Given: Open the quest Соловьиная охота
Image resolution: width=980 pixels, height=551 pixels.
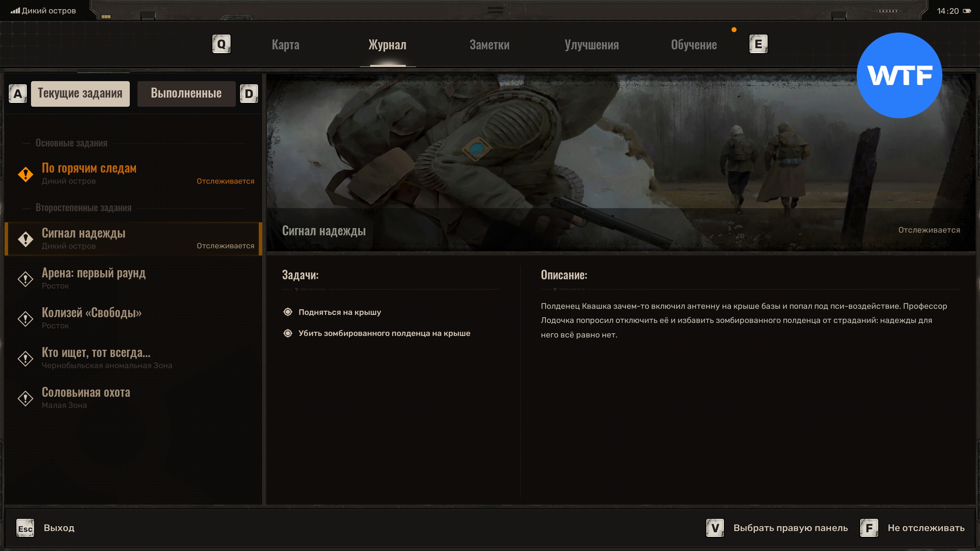Looking at the screenshot, I should point(86,398).
